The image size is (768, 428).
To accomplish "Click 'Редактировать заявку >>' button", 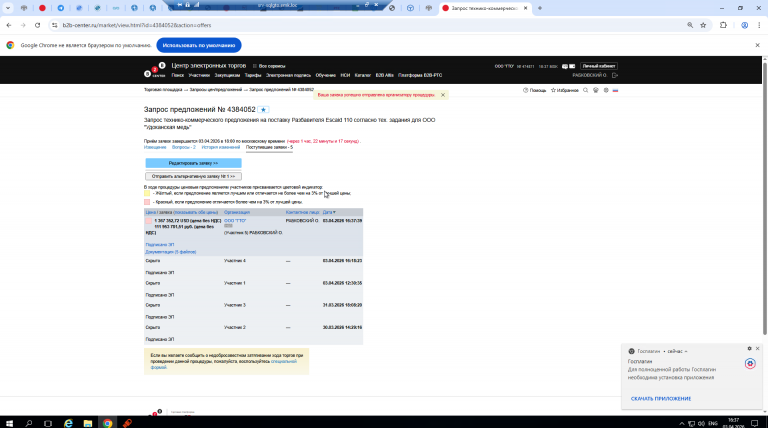I will click(x=193, y=163).
